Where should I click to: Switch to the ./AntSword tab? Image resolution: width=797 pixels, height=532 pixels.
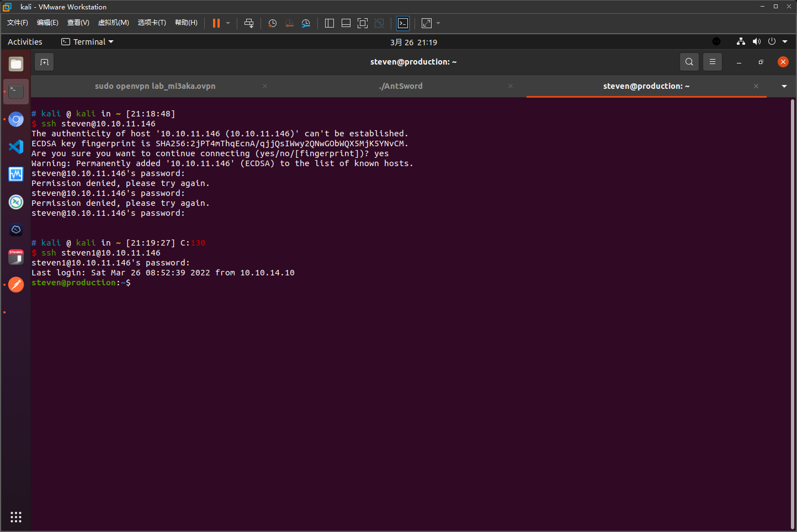click(401, 86)
